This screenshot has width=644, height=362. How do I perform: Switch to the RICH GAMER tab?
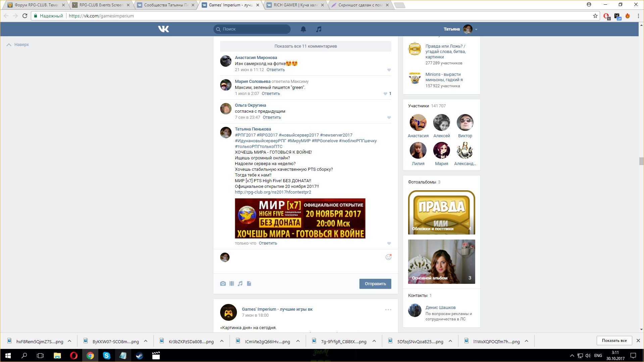click(x=295, y=5)
